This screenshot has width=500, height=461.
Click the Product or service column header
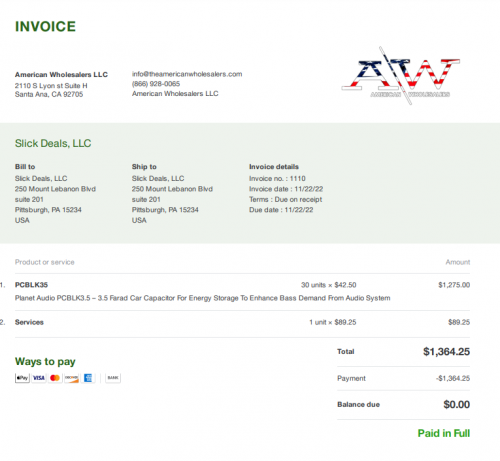click(x=45, y=262)
